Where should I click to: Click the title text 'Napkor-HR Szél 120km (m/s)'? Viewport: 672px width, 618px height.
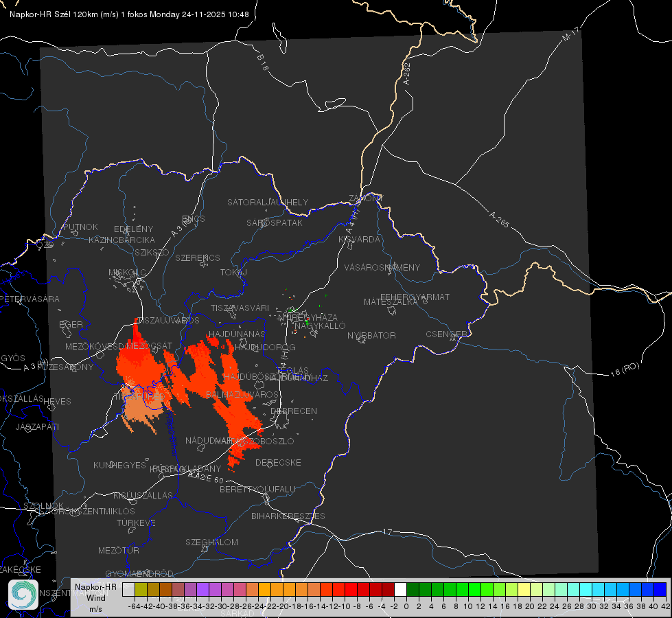coord(65,14)
